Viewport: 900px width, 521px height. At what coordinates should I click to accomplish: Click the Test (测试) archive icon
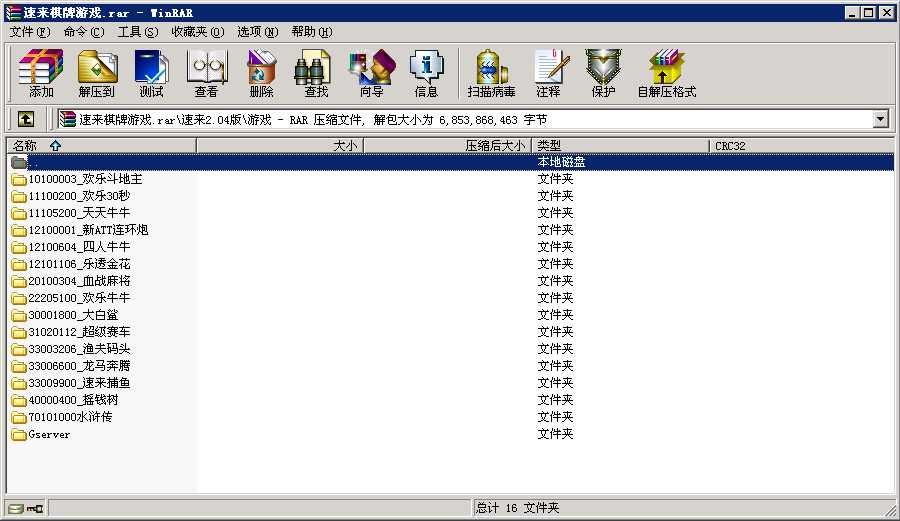(x=151, y=73)
